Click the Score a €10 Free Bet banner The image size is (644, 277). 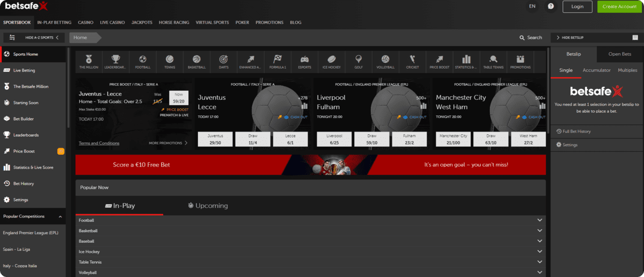[x=311, y=165]
